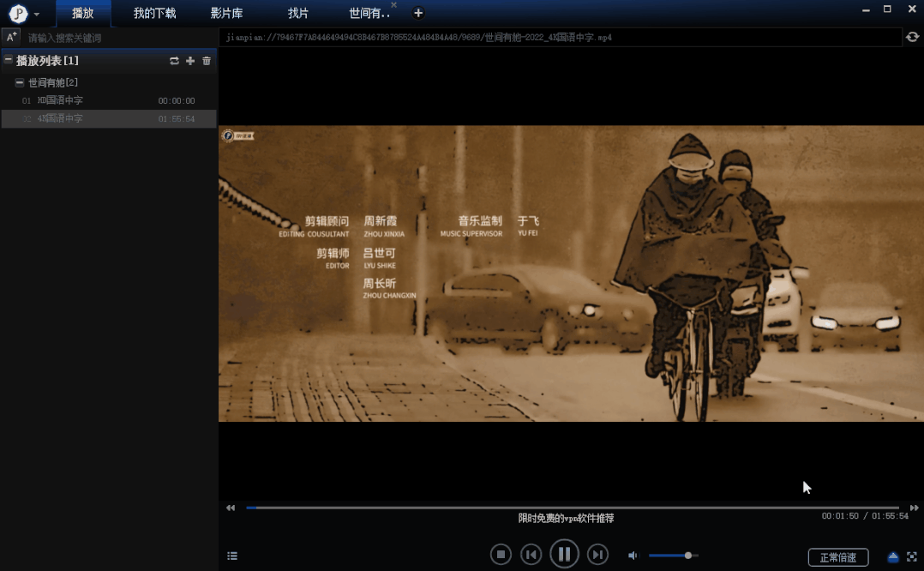Stop playback
Screen dimensions: 924x571
501,555
